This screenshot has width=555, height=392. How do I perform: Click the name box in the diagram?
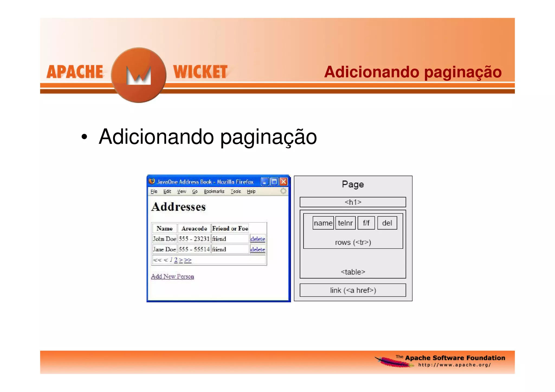[x=323, y=223]
